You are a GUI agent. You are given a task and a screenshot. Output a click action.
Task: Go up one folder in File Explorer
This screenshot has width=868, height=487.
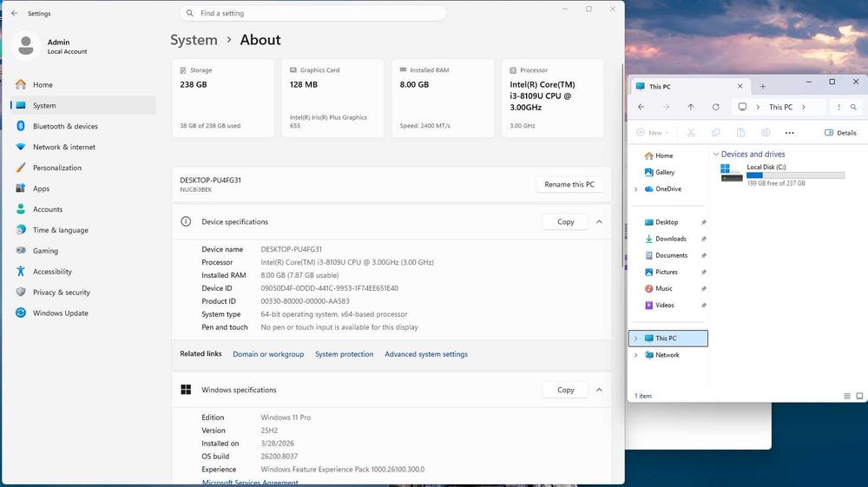tap(691, 107)
